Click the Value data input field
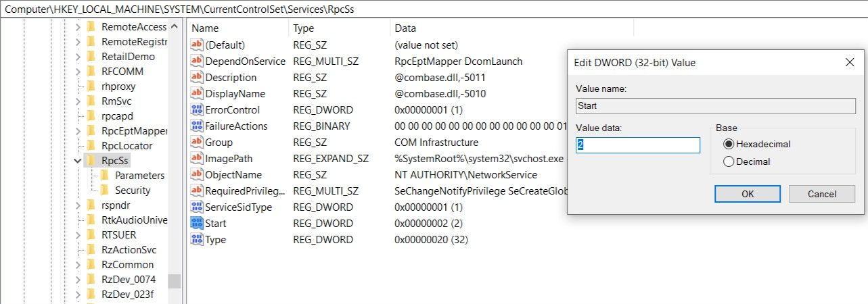Viewport: 868px width, 304px height. 637,145
